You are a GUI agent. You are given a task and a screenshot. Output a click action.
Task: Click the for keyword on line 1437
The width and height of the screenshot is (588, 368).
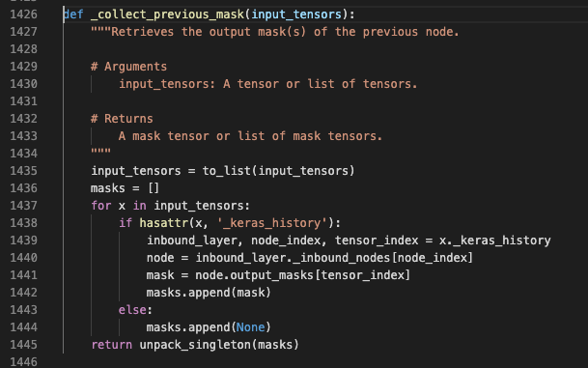(100, 206)
